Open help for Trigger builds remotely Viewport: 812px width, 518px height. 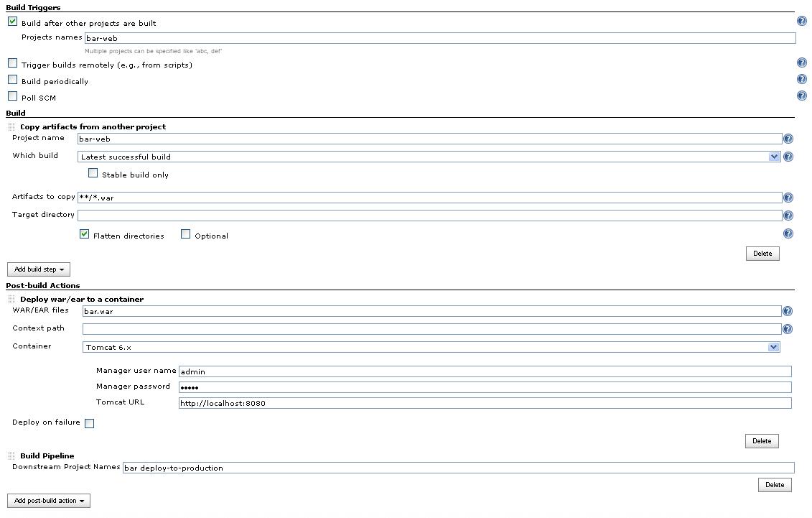pyautogui.click(x=802, y=63)
